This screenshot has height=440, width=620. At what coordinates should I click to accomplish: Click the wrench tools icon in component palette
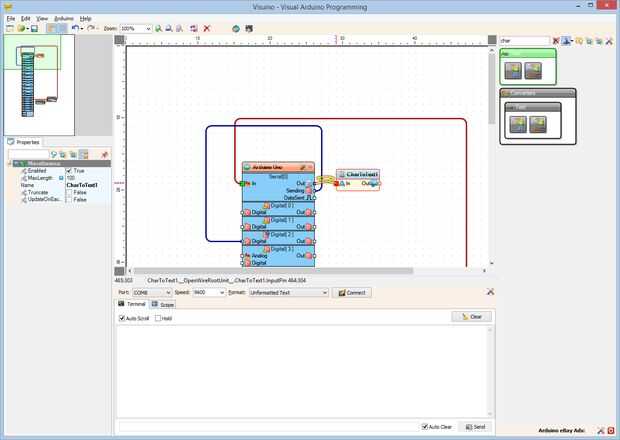click(609, 41)
